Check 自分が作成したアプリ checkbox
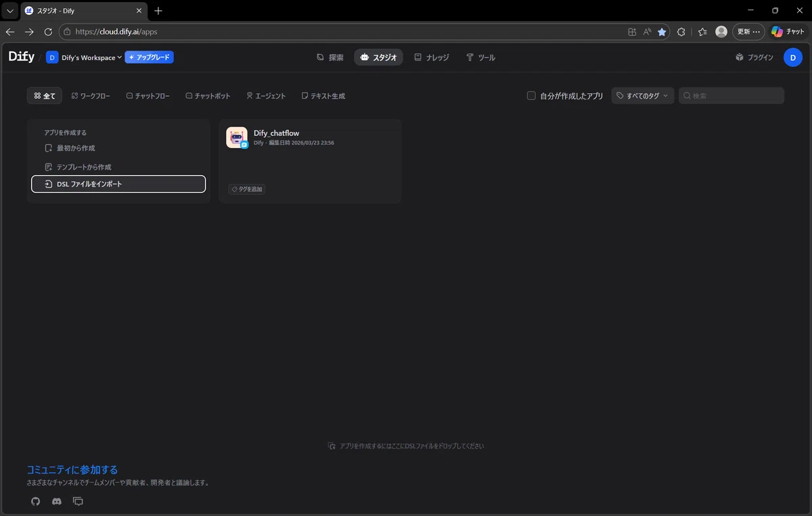The width and height of the screenshot is (812, 516). pos(531,96)
